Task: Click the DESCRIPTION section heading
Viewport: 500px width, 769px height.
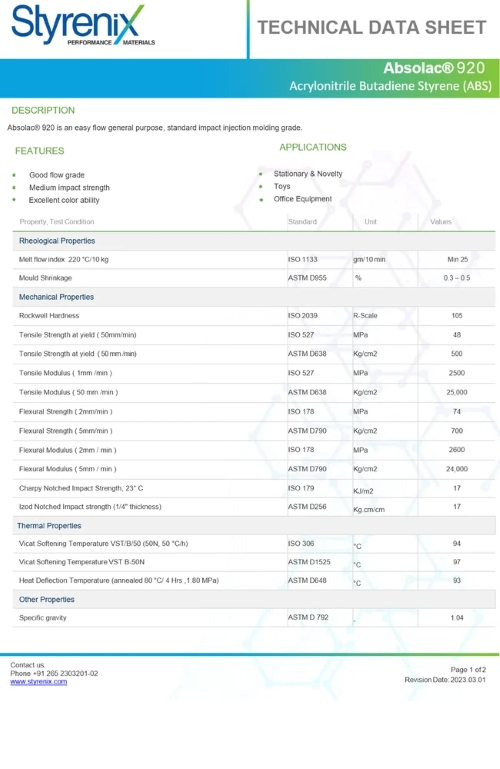Action: point(43,110)
